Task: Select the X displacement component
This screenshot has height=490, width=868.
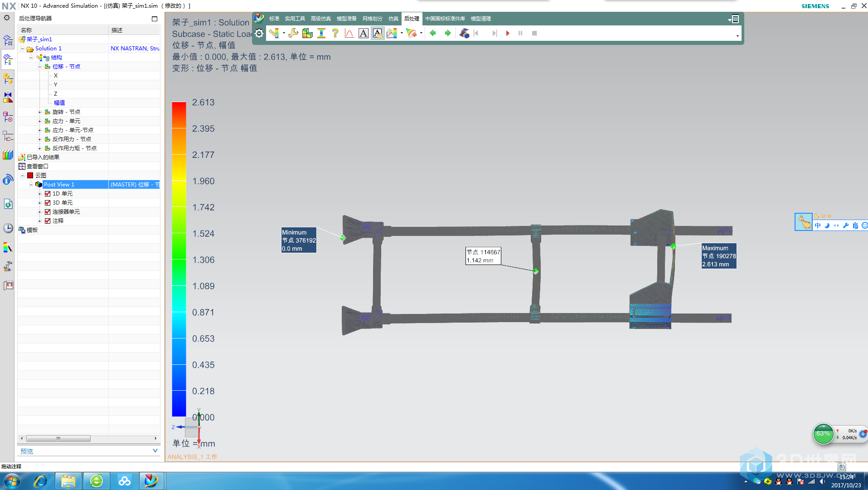Action: pos(56,76)
